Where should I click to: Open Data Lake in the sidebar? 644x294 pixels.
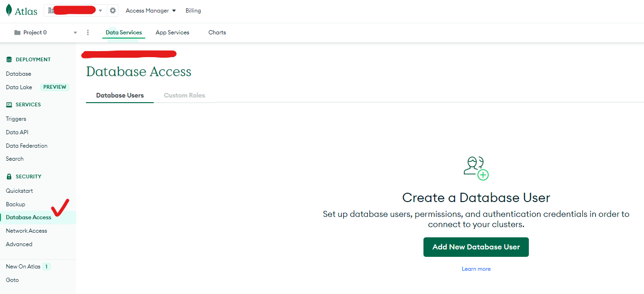coord(19,87)
